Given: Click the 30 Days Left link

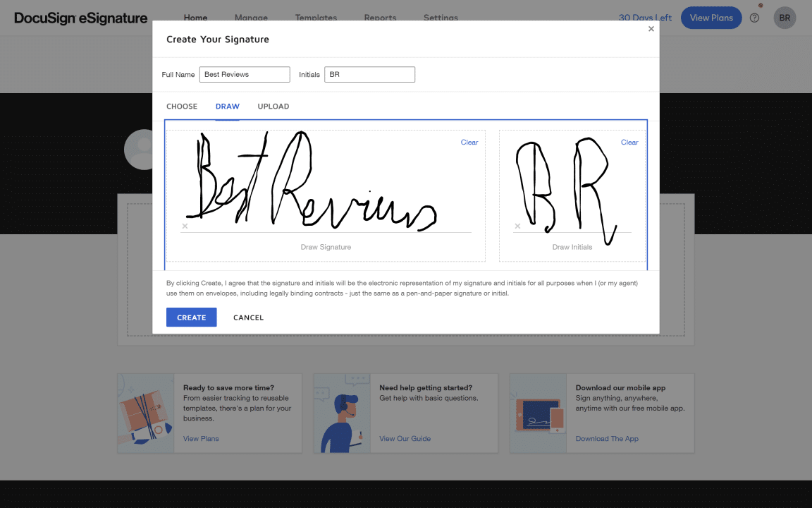Looking at the screenshot, I should (645, 18).
